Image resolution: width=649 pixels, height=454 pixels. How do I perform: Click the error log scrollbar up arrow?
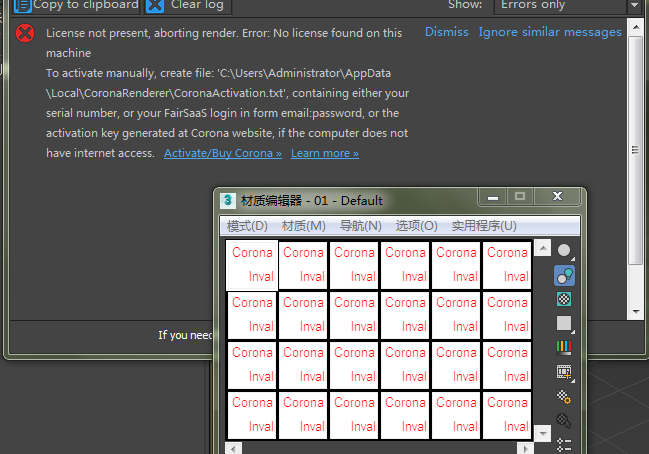click(635, 27)
